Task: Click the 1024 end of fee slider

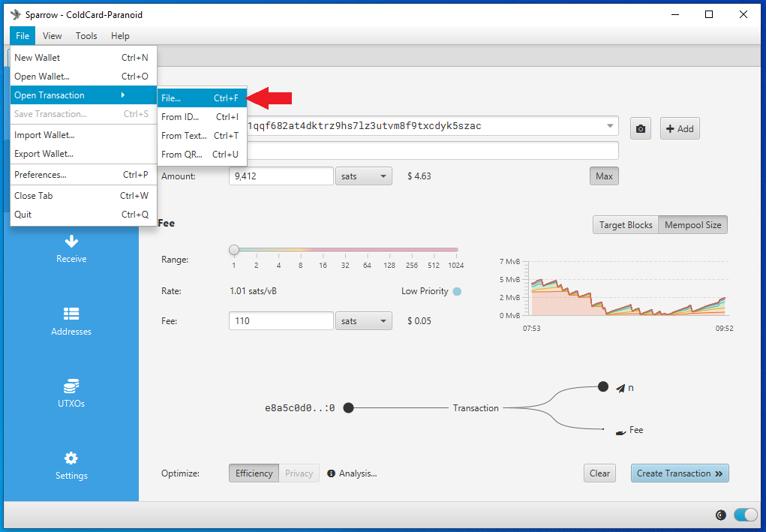Action: 455,266
